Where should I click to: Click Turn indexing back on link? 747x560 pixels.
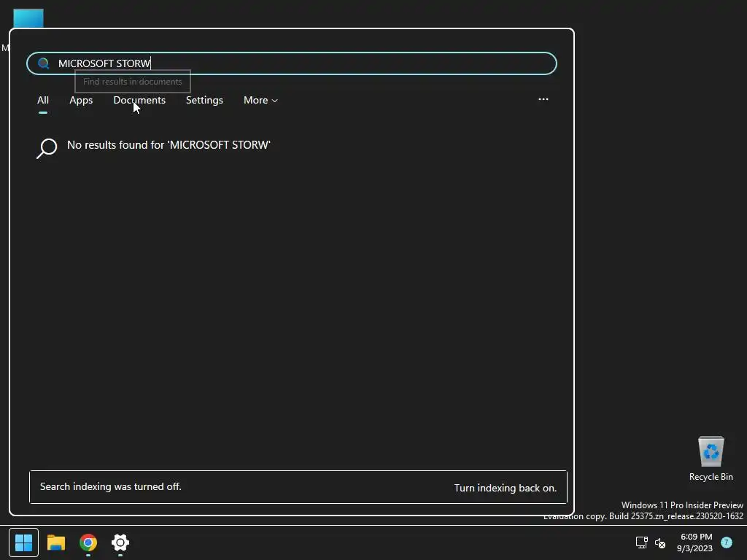click(505, 488)
